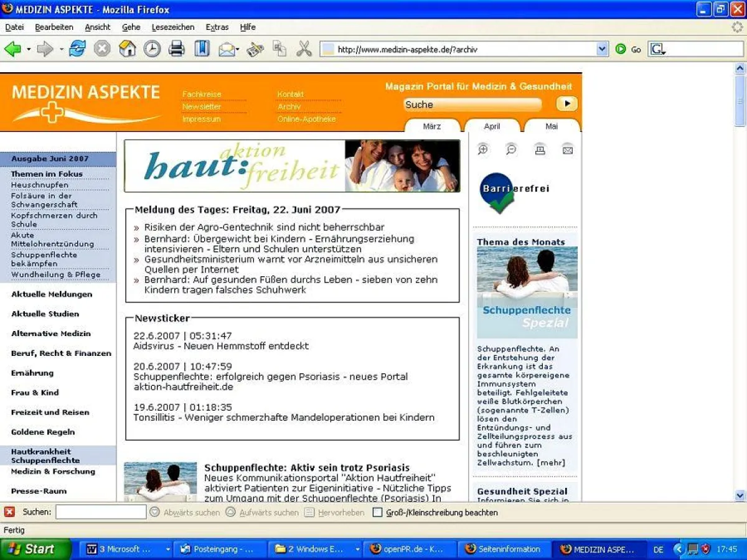This screenshot has width=747, height=560.
Task: Click the vertical scrollbar down arrow
Action: pyautogui.click(x=740, y=495)
